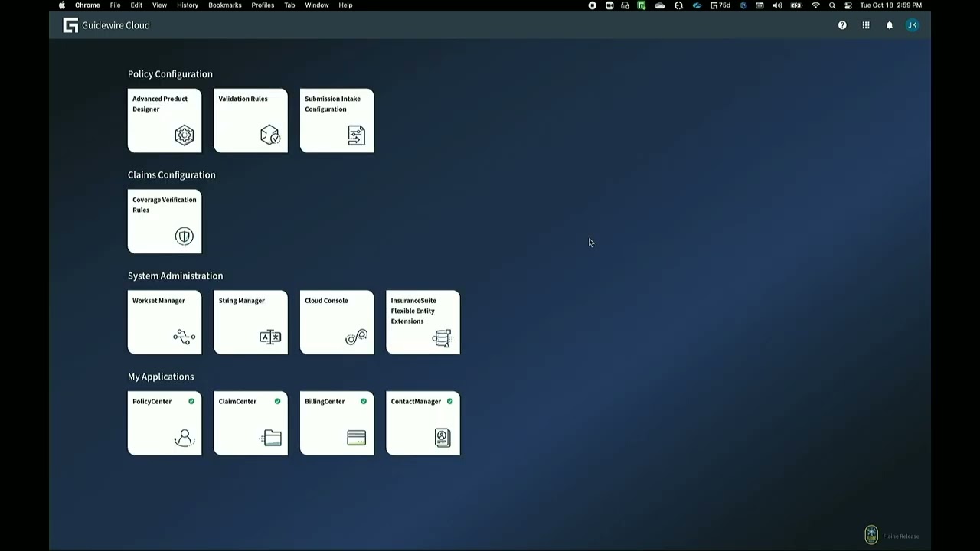The image size is (980, 551).
Task: Launch the ContactManager application tile
Action: (x=423, y=423)
